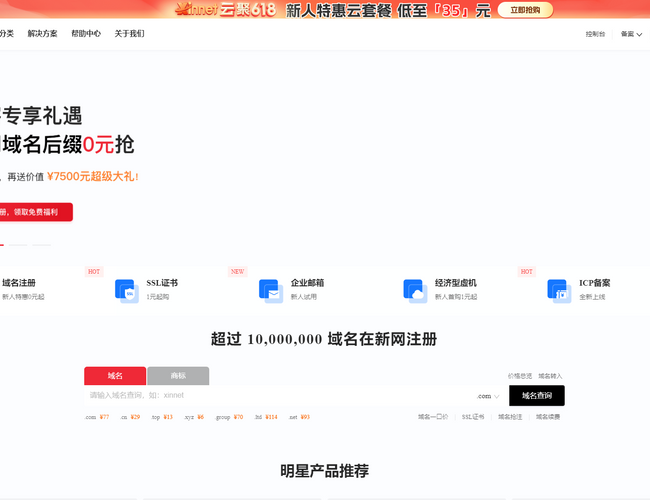
Task: Open the 备案 dropdown in header
Action: pyautogui.click(x=631, y=34)
